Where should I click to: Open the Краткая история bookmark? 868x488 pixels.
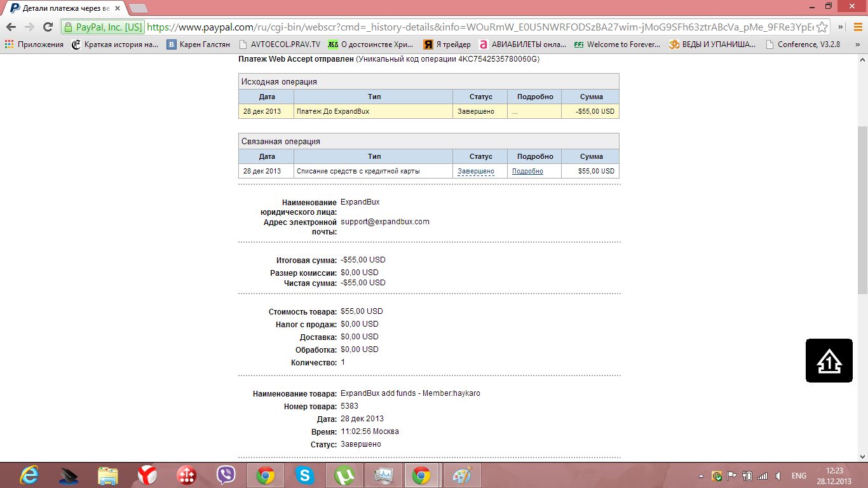(115, 44)
